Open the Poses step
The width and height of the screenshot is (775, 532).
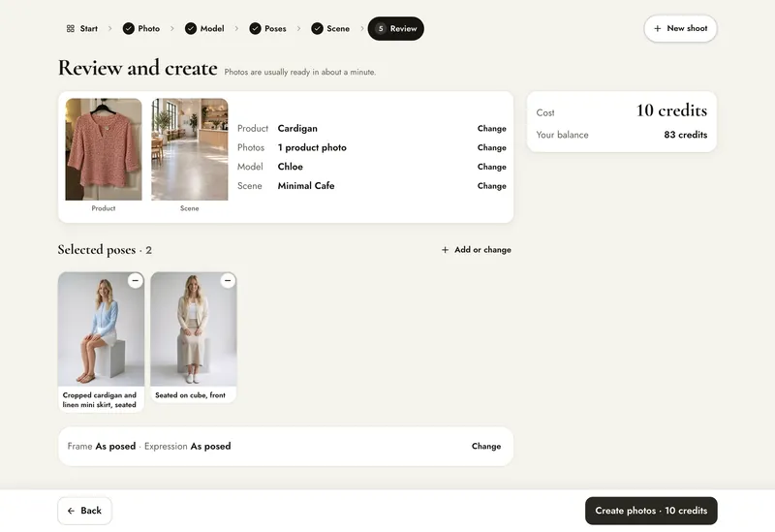[x=268, y=29]
